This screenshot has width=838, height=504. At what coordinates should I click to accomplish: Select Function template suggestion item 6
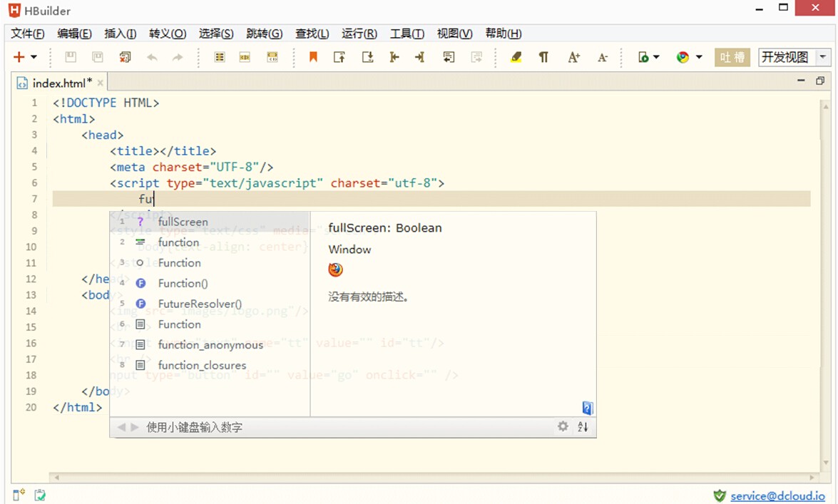coord(210,324)
